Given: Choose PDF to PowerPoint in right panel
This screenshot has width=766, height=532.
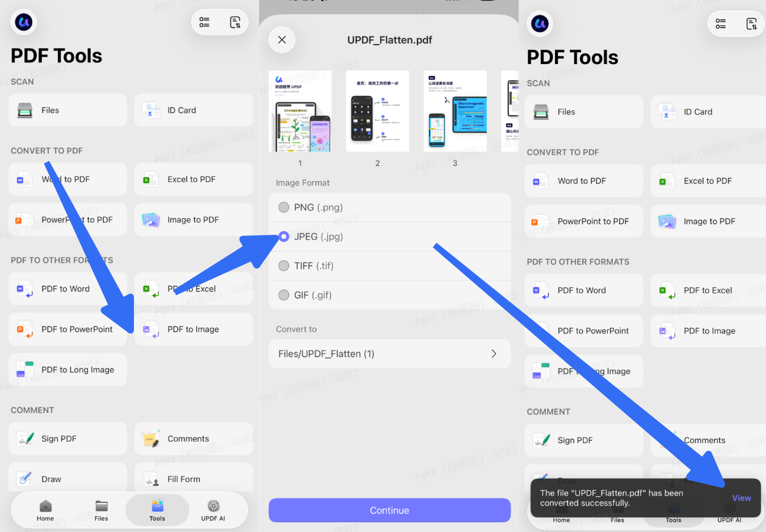Looking at the screenshot, I should click(x=584, y=331).
